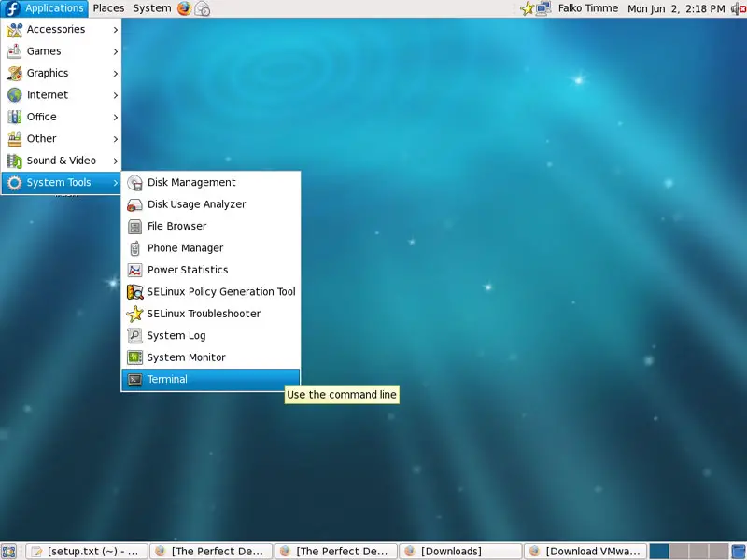747x560 pixels.
Task: Click the System Tools submenu arrow
Action: coord(115,183)
